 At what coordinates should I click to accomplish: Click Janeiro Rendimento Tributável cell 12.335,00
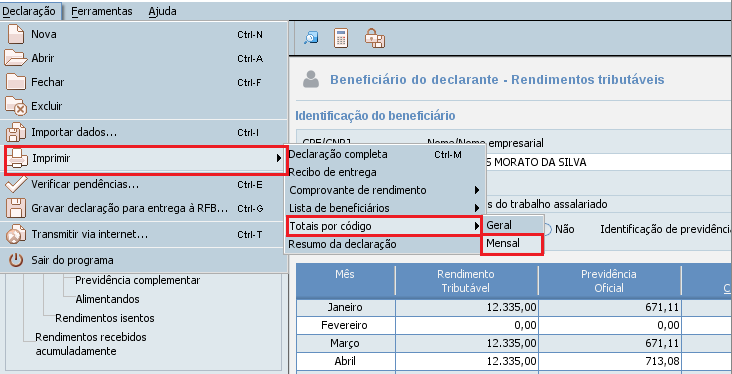tap(466, 308)
